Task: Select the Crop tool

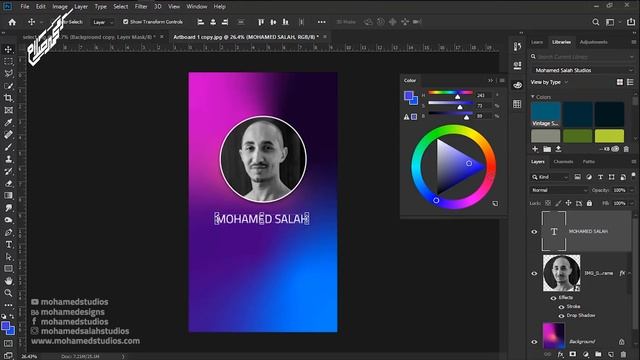Action: tap(8, 98)
